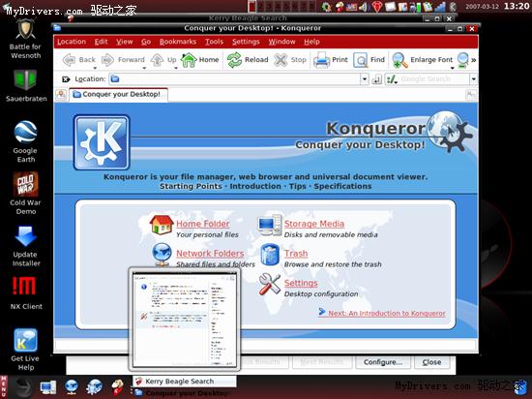Follow Next: An Introduction to Konqueror link

[387, 313]
